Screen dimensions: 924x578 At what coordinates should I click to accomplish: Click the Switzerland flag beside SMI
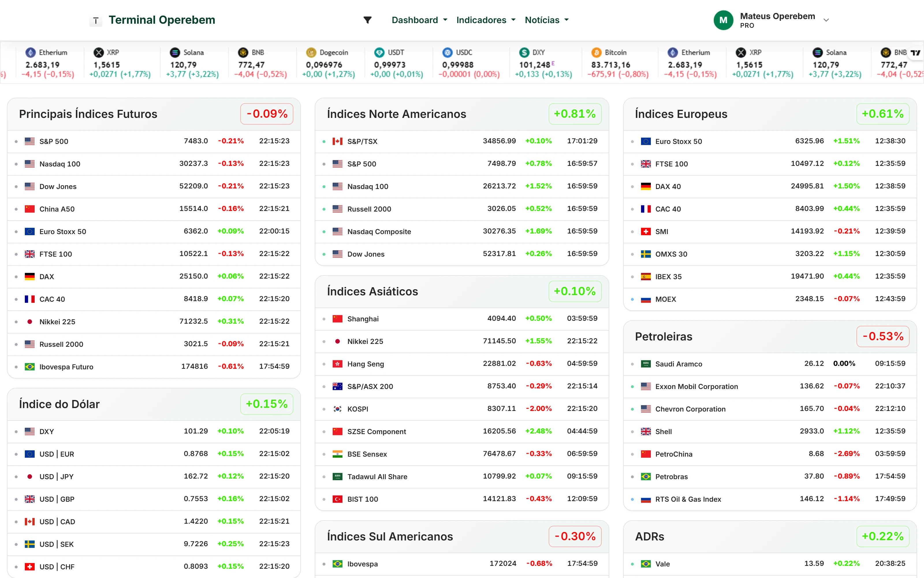pyautogui.click(x=646, y=231)
